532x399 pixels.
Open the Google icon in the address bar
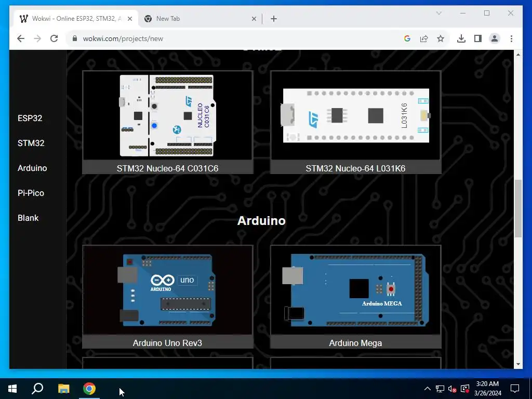coord(407,38)
